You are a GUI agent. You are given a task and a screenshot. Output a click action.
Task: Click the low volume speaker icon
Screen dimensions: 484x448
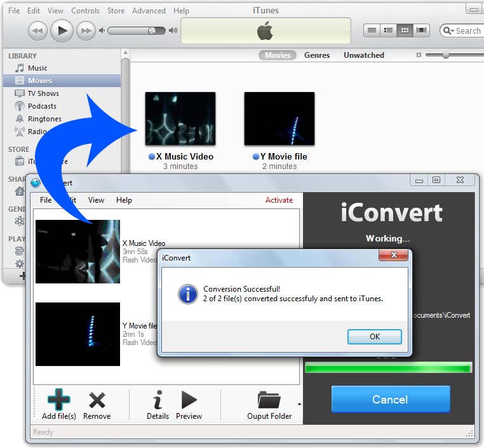coord(102,31)
